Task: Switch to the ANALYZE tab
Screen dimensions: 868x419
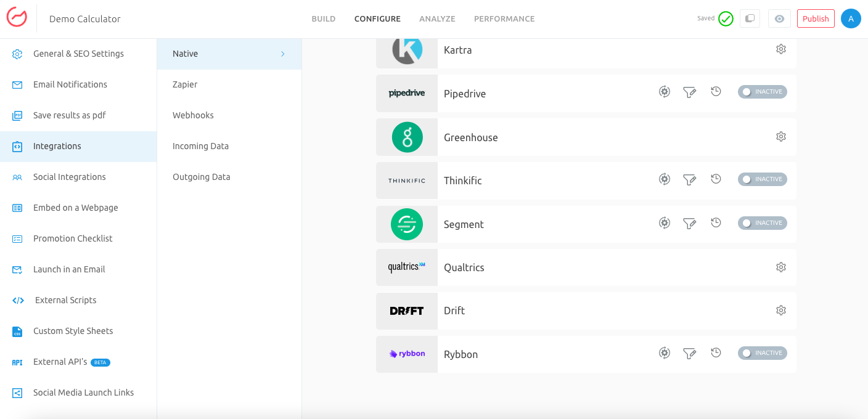Action: click(437, 19)
